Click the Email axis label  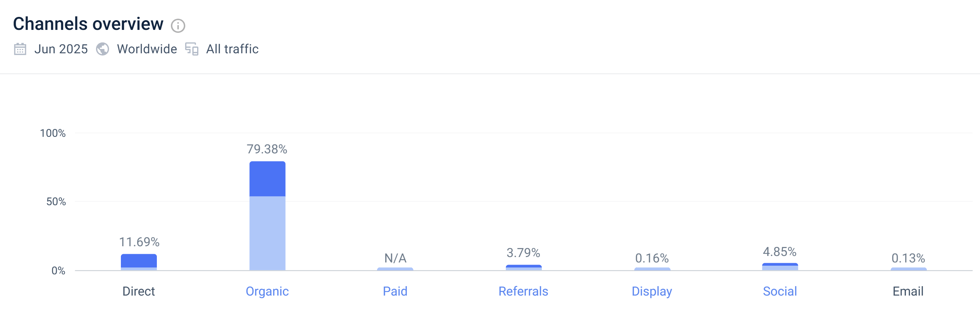908,291
